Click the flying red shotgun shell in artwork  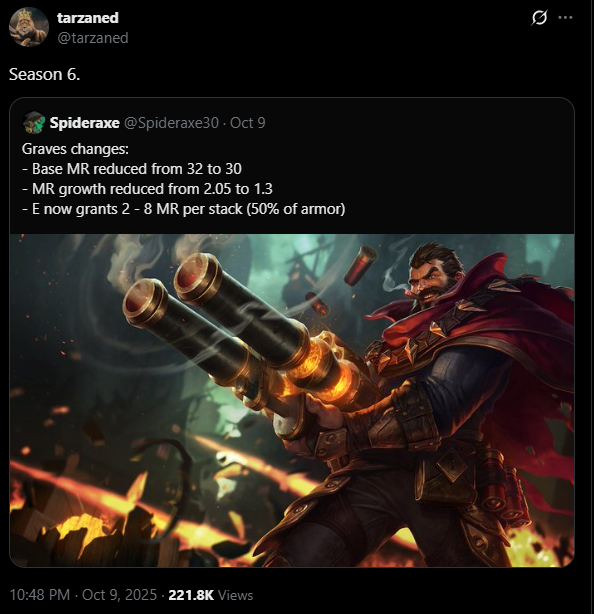pos(361,264)
